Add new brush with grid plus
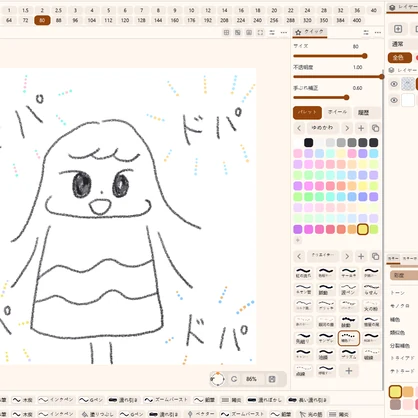Screen dimensions: 418x418 pos(349,370)
